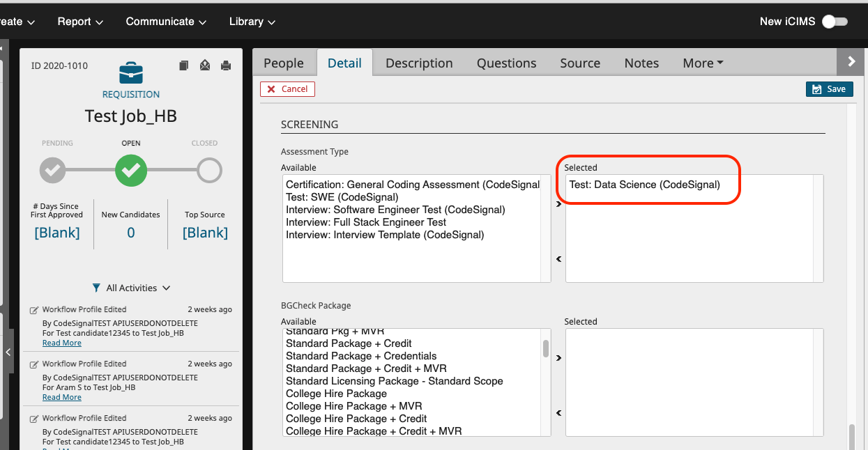The image size is (868, 450).
Task: Click the Test Job_HB requisition title
Action: [x=131, y=116]
